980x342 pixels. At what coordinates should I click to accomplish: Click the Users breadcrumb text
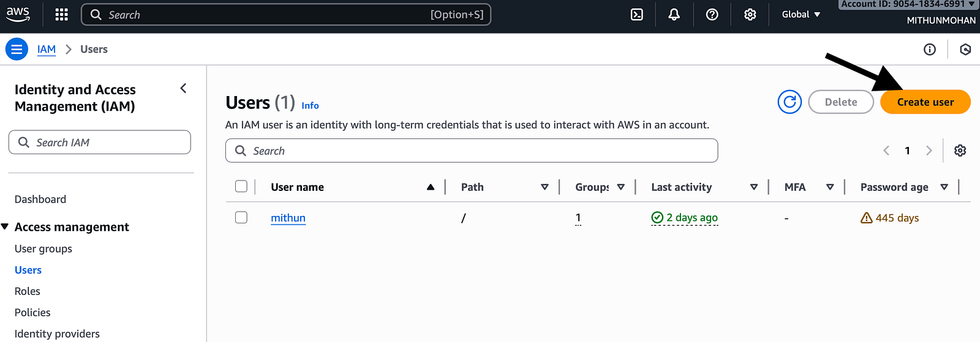point(94,50)
